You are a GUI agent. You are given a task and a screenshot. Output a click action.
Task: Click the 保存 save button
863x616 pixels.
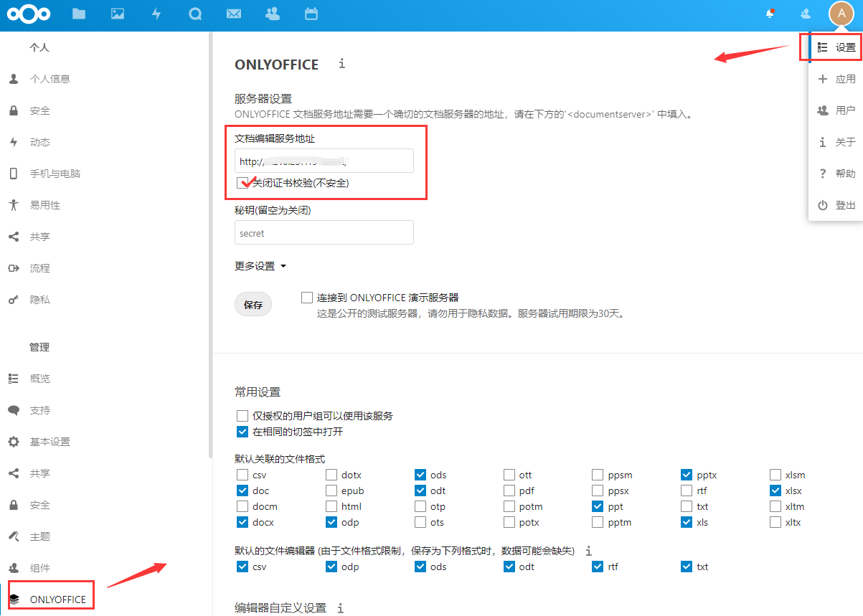(x=253, y=305)
